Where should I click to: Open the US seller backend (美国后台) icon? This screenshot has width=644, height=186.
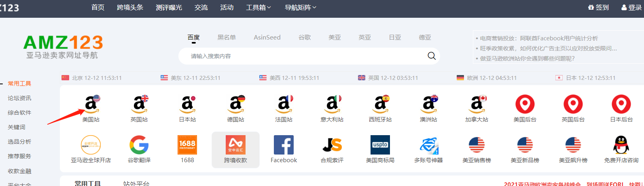click(525, 104)
